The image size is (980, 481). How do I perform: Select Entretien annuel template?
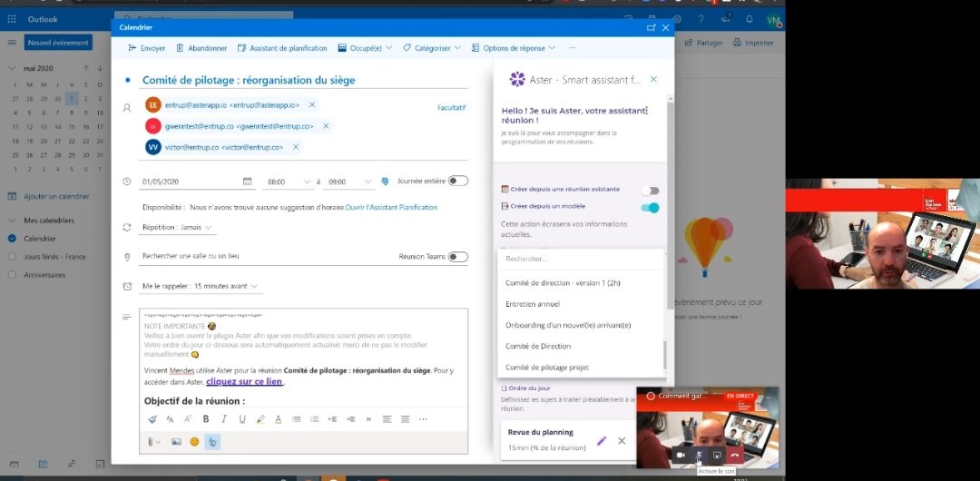tap(581, 304)
